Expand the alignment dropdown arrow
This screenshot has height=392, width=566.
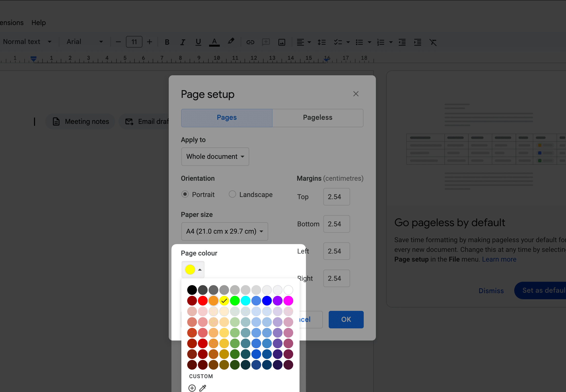[309, 42]
